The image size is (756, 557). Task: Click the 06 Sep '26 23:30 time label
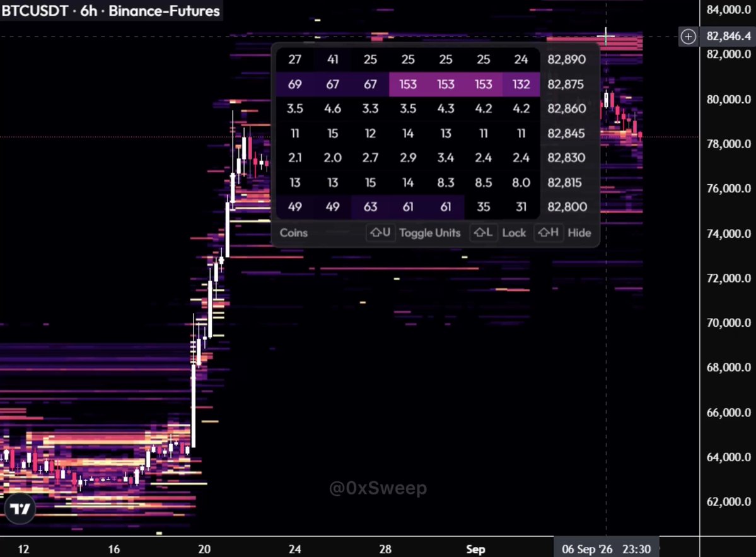coord(606,549)
